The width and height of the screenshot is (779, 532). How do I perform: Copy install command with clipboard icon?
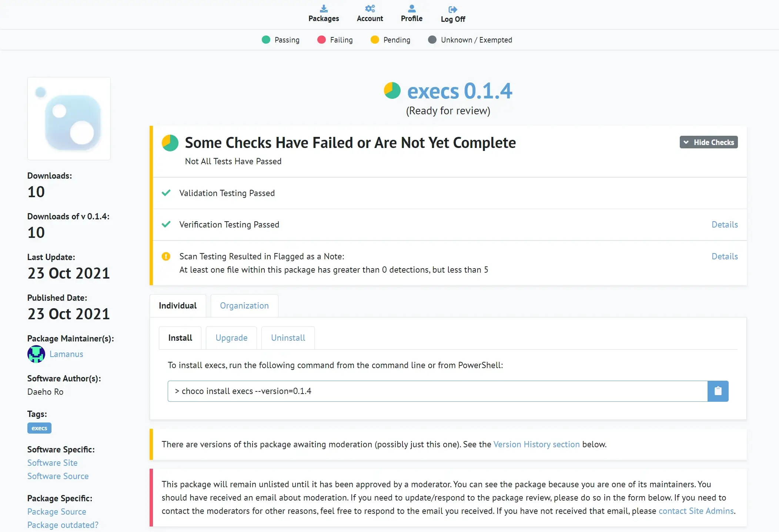click(x=718, y=391)
